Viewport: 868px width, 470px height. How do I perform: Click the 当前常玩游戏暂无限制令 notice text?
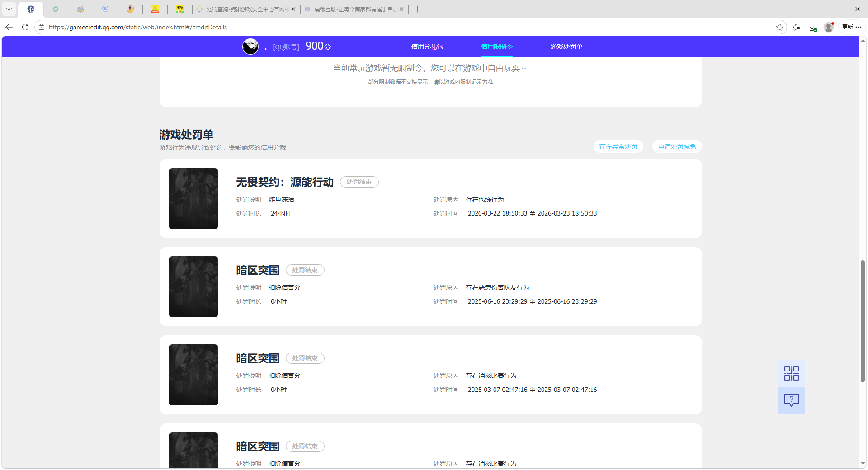(430, 68)
